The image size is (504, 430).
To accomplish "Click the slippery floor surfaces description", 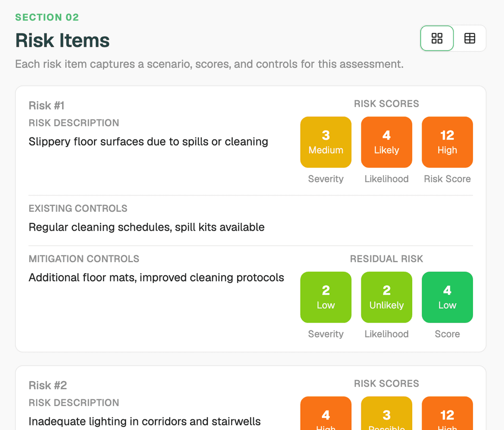I will pos(148,141).
